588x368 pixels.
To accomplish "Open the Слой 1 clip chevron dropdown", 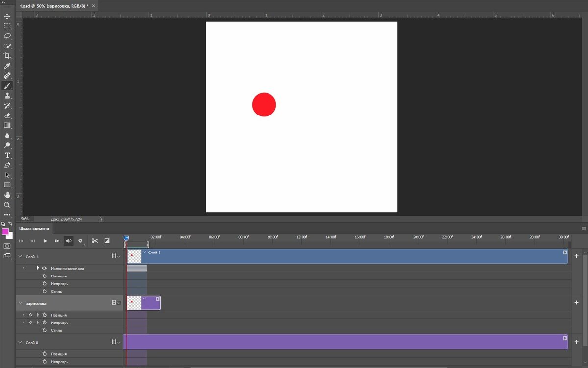I will point(144,252).
